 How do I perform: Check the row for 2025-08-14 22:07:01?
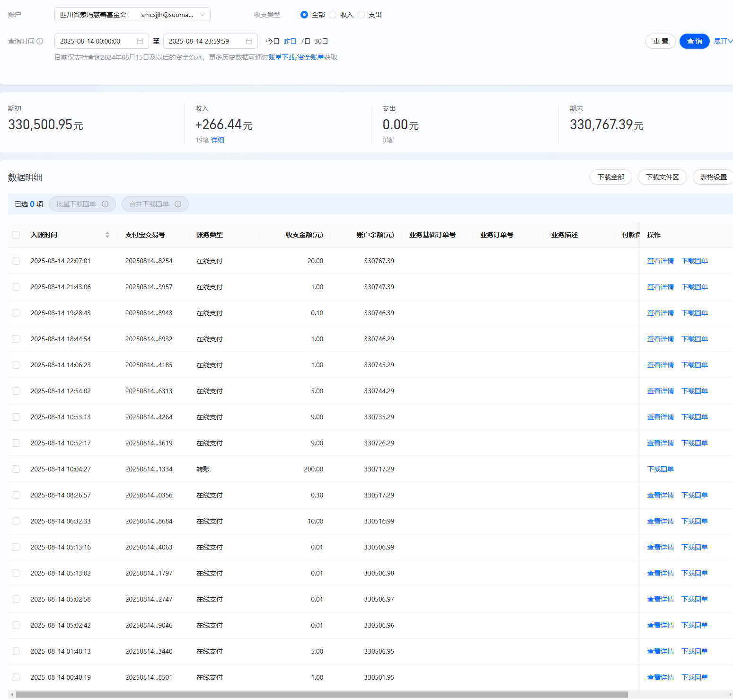(x=16, y=261)
